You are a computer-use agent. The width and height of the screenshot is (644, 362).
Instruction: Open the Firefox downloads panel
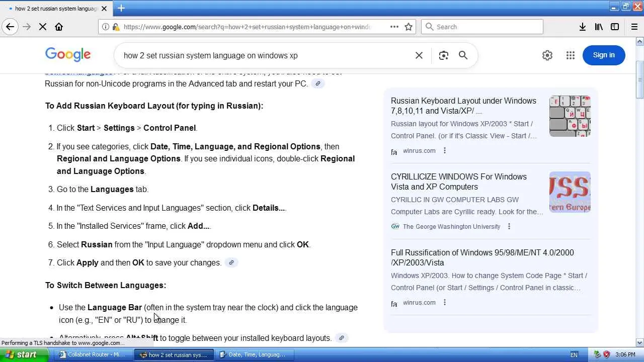point(582,27)
